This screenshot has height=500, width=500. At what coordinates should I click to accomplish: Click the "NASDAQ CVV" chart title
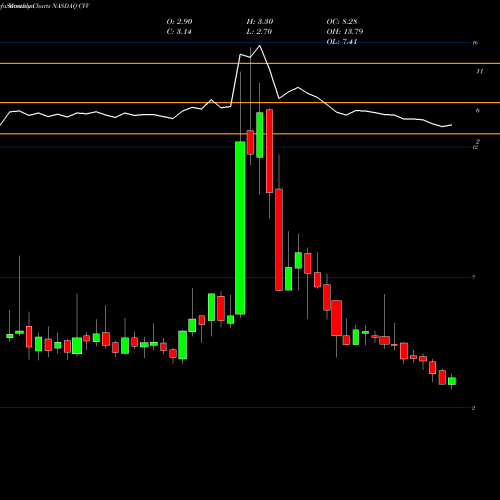point(71,6)
